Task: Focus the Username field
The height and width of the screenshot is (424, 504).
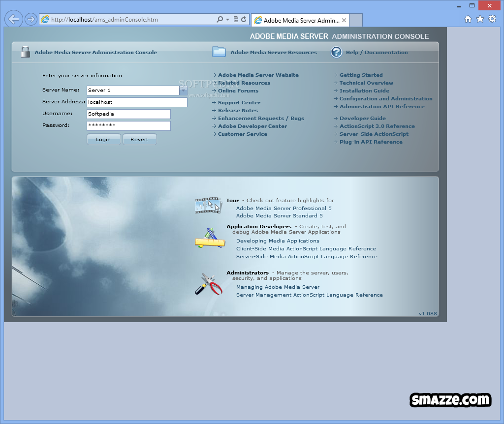Action: tap(128, 114)
